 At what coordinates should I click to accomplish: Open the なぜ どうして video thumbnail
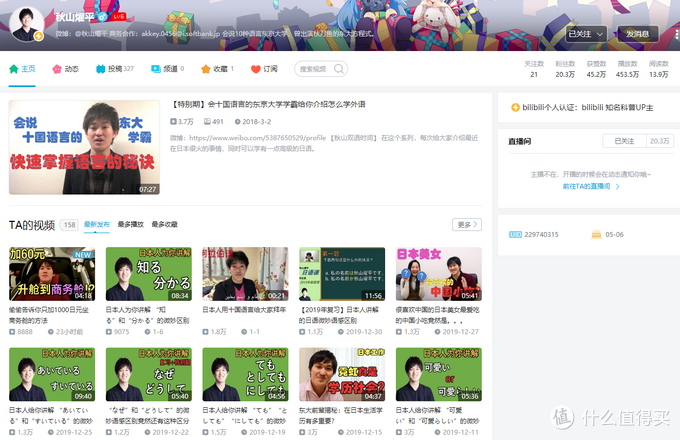click(x=149, y=374)
